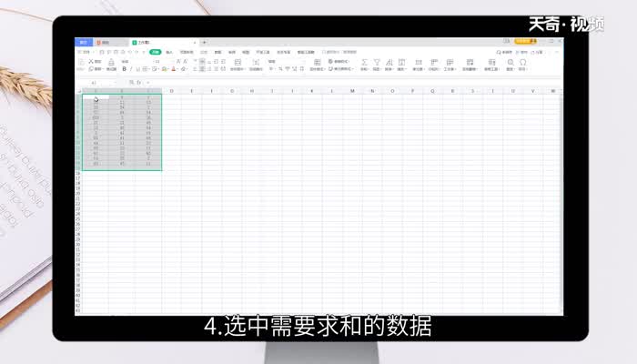Click the increase font size icon

coord(178,61)
